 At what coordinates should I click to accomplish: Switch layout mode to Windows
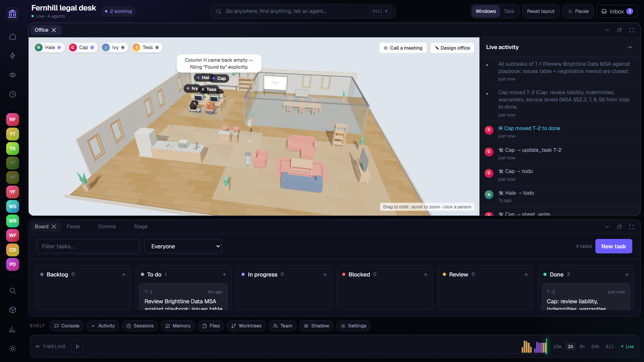(486, 11)
